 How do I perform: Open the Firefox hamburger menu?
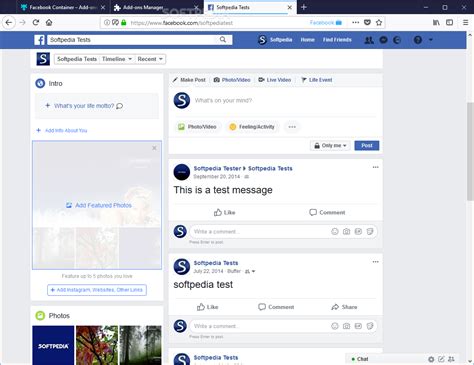[x=466, y=22]
